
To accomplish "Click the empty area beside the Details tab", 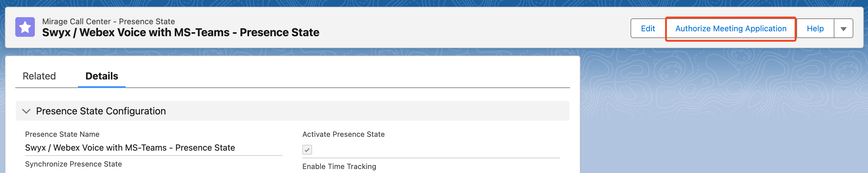I will pos(347,76).
